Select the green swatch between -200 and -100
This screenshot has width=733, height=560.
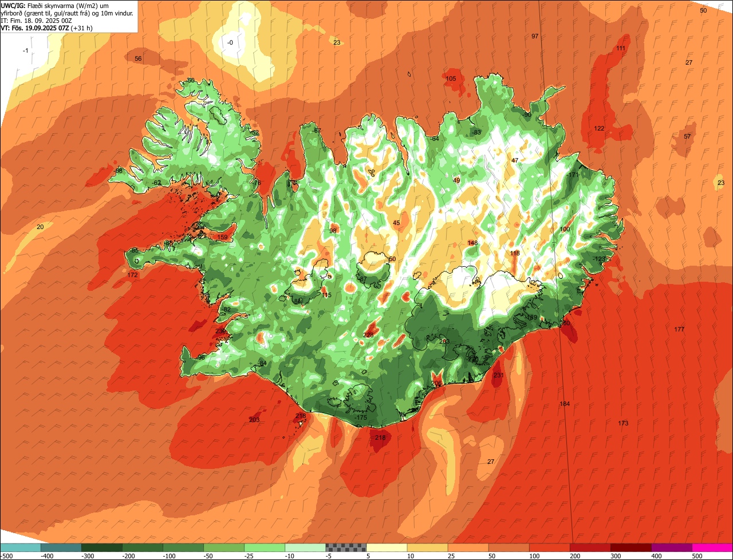click(x=143, y=547)
